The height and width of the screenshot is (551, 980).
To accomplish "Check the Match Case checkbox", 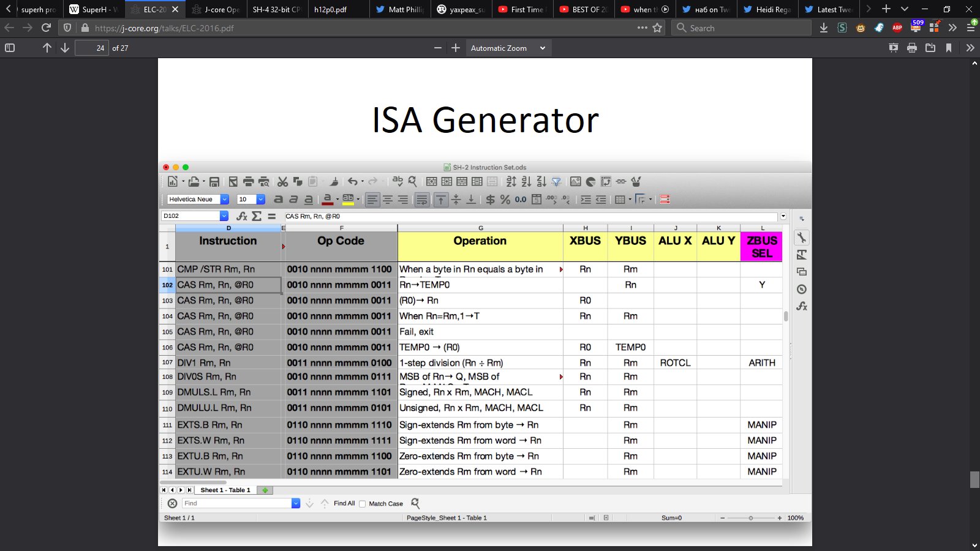I will click(363, 504).
